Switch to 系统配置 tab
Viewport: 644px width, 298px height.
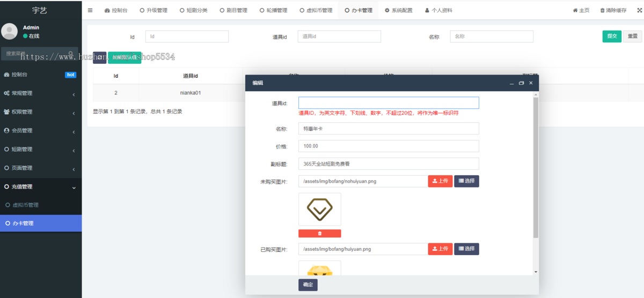pos(398,10)
